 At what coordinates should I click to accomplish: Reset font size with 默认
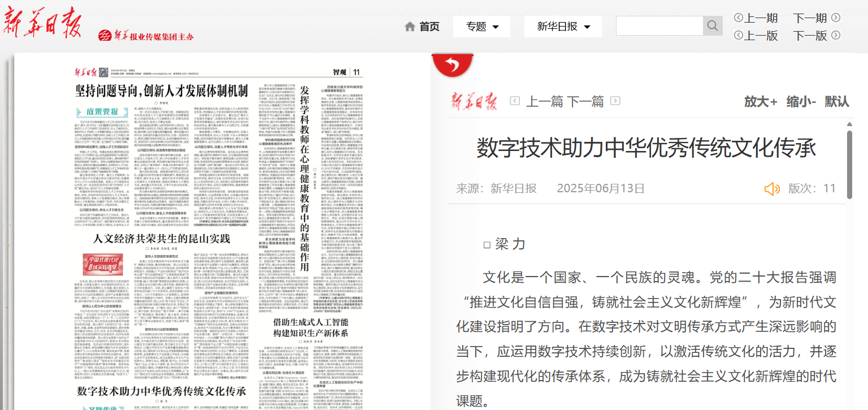pyautogui.click(x=836, y=102)
